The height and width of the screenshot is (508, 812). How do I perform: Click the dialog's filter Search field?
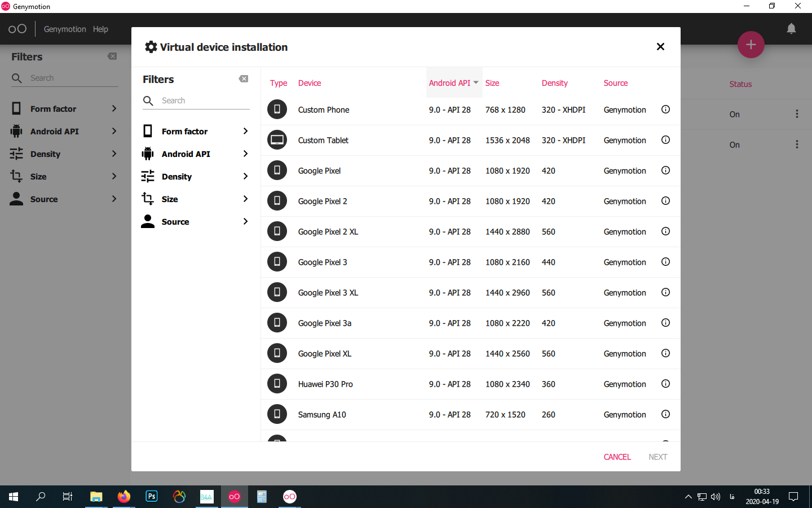tap(203, 100)
